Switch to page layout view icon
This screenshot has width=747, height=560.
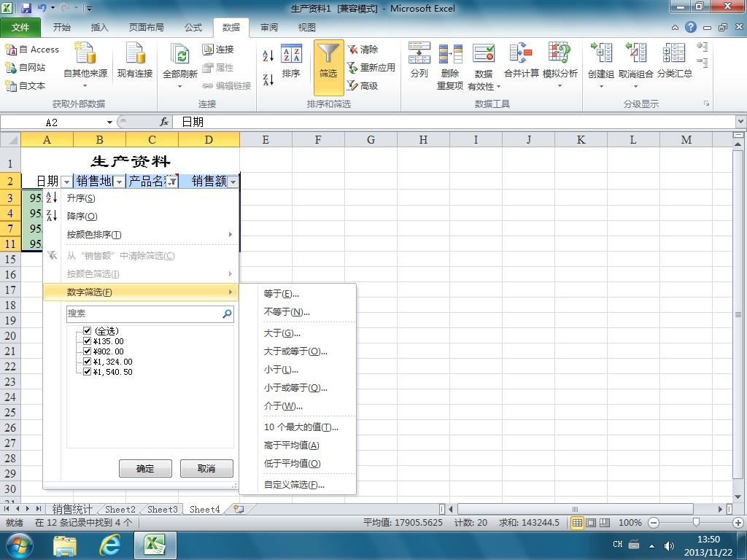(x=591, y=522)
